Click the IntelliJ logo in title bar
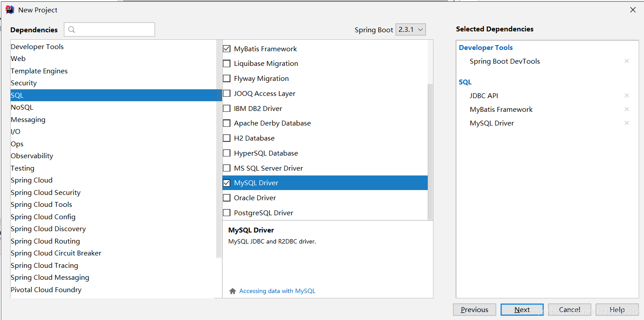Viewport: 644px width, 320px height. point(10,10)
